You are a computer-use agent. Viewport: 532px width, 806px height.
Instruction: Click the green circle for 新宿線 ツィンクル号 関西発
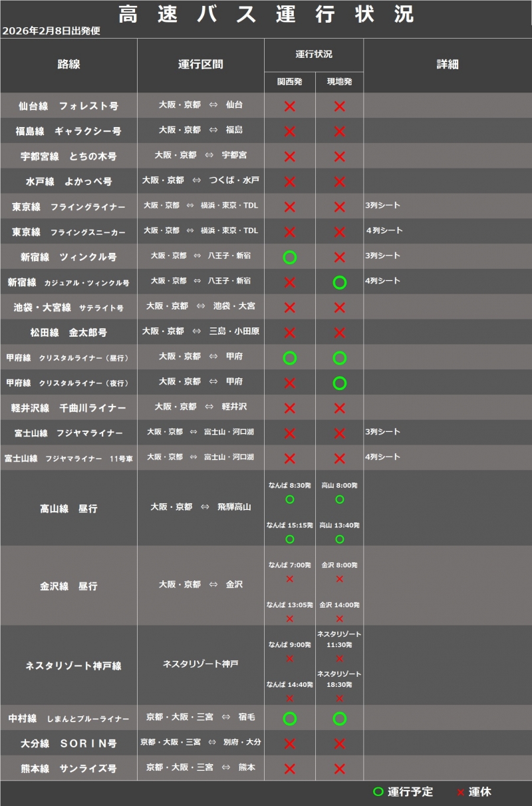289,256
